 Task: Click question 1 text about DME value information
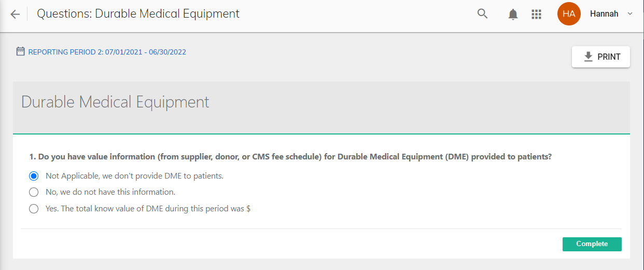290,157
